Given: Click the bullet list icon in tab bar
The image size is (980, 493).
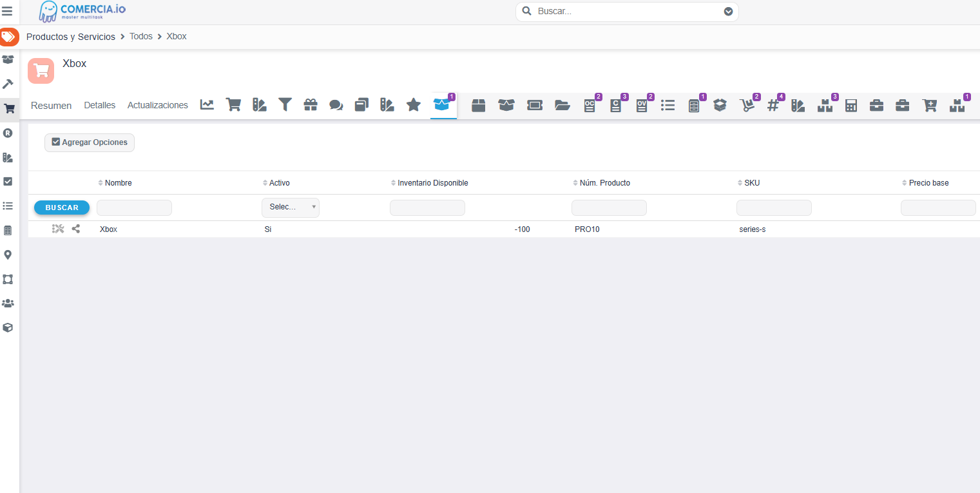Looking at the screenshot, I should pos(668,105).
